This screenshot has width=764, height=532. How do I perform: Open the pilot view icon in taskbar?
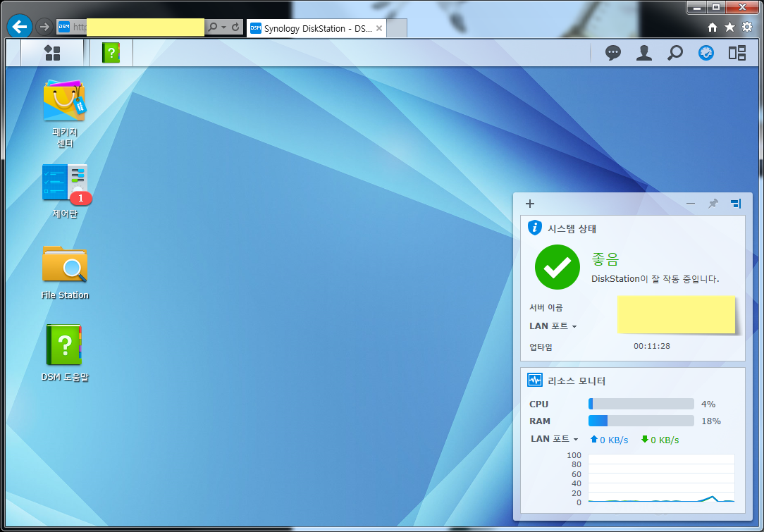[737, 53]
